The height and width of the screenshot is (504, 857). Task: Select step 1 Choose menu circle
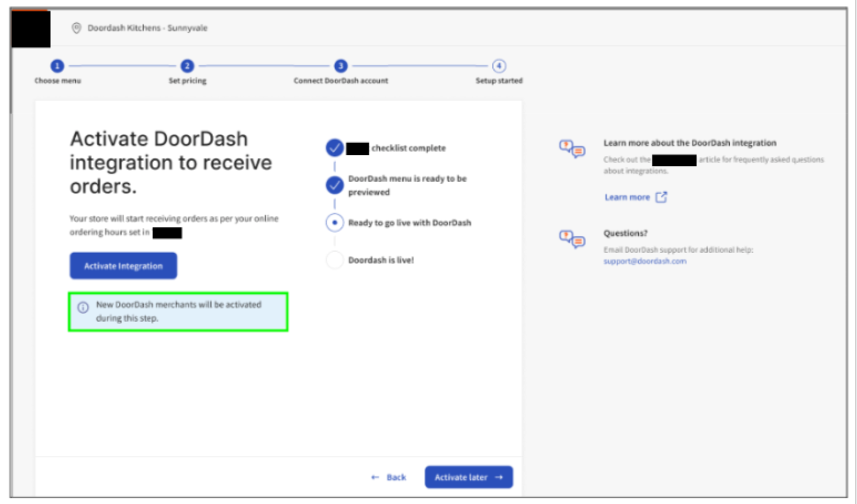click(57, 66)
